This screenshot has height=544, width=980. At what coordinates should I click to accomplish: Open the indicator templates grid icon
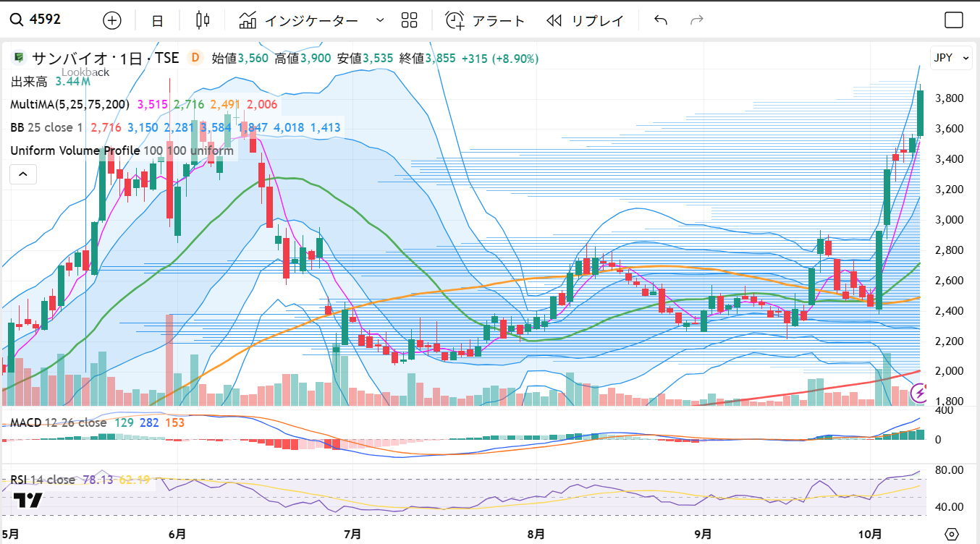click(410, 20)
